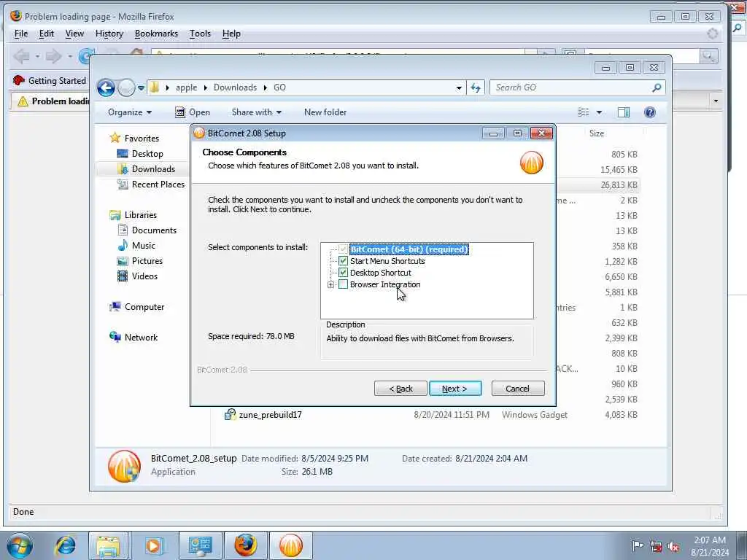The image size is (747, 560).
Task: Cancel the BitComet 2.08 Setup
Action: click(x=517, y=389)
